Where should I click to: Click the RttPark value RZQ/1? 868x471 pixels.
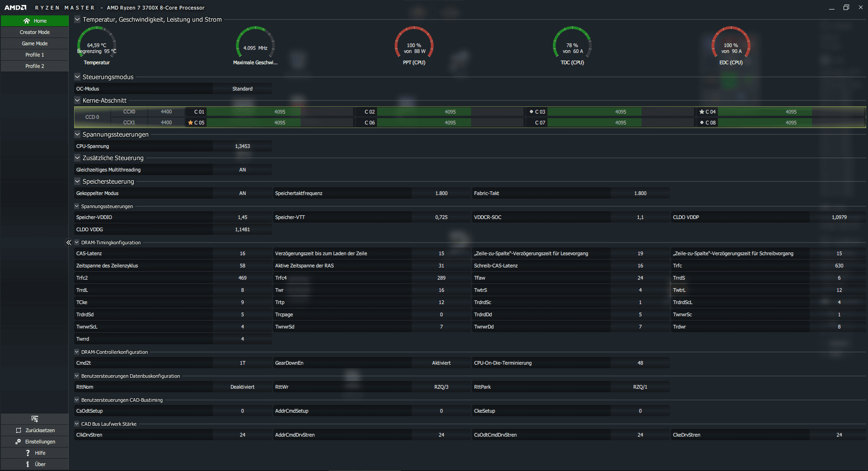(x=640, y=387)
